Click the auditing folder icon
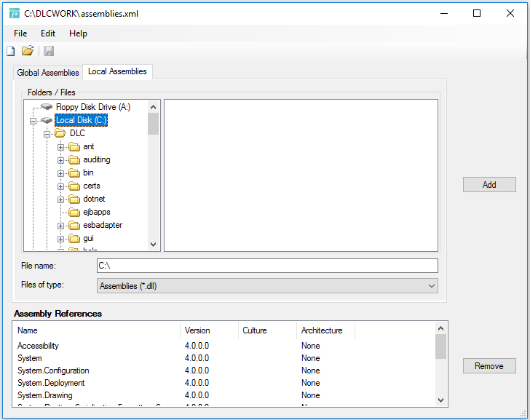This screenshot has height=420, width=530. tap(74, 159)
